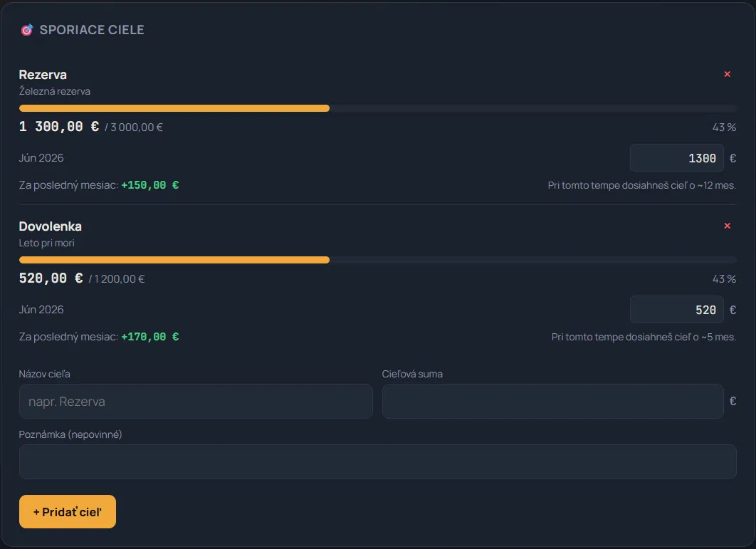756x549 pixels.
Task: Click the Sporiace ciele heading
Action: [92, 30]
